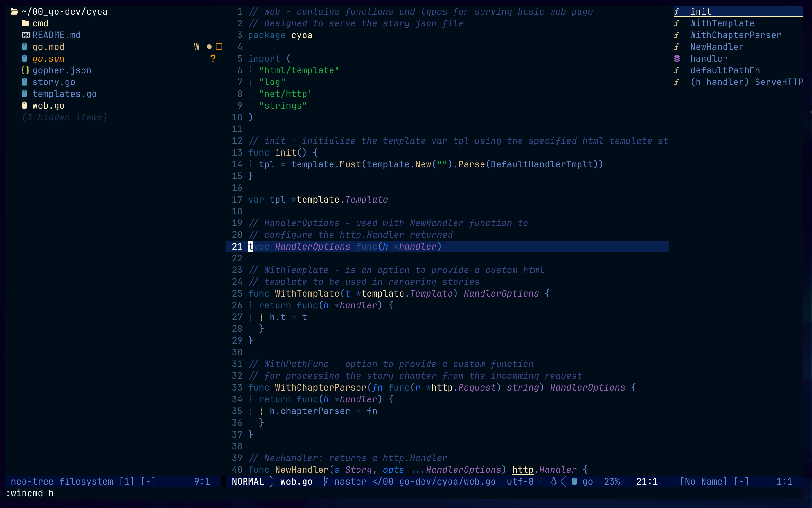Click template.Must call on line 14
The image size is (812, 508).
326,164
